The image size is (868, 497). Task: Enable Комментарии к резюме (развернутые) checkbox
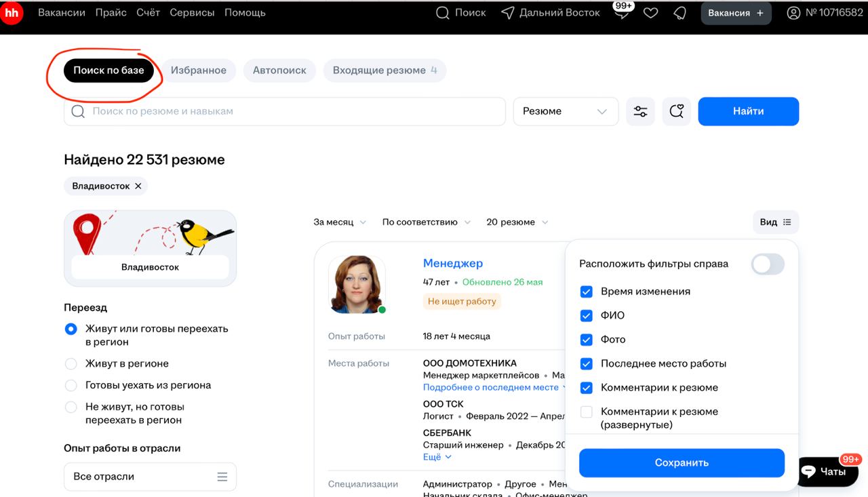click(x=586, y=412)
